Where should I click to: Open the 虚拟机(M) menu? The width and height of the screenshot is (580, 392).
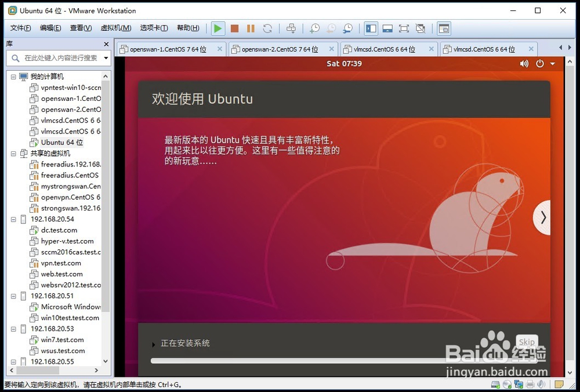pos(116,28)
